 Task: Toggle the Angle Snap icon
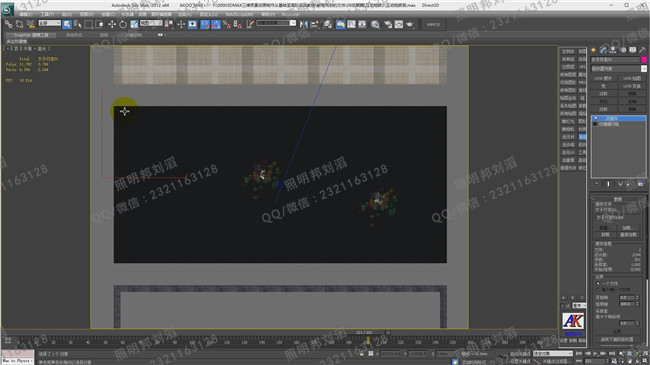click(x=216, y=24)
